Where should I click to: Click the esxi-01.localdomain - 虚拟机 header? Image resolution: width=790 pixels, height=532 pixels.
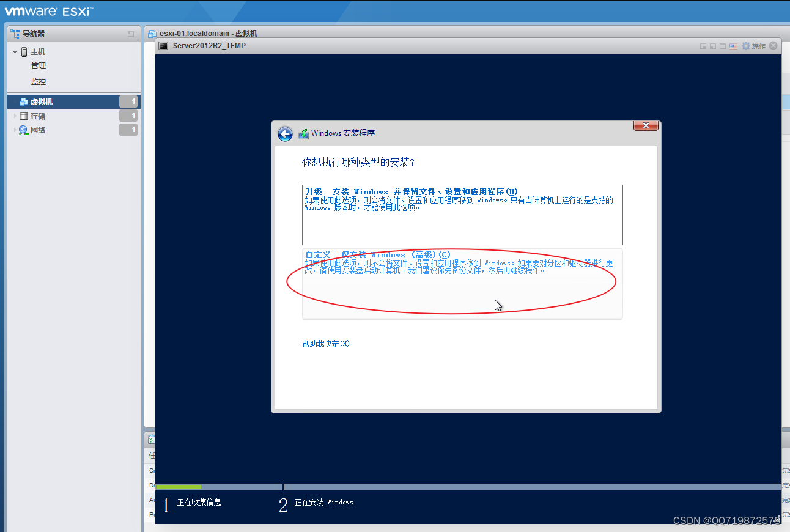208,34
